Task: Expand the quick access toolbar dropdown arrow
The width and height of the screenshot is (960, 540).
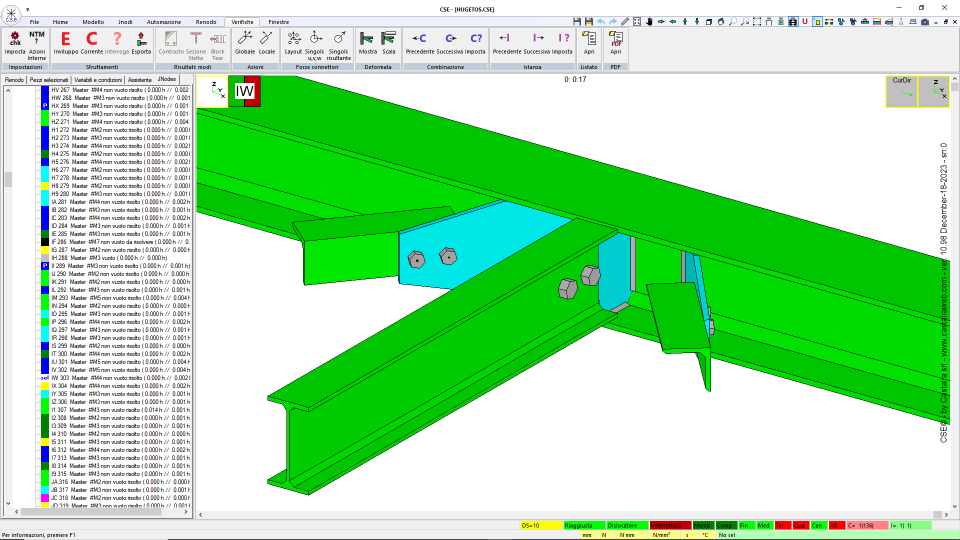Action: pos(28,10)
